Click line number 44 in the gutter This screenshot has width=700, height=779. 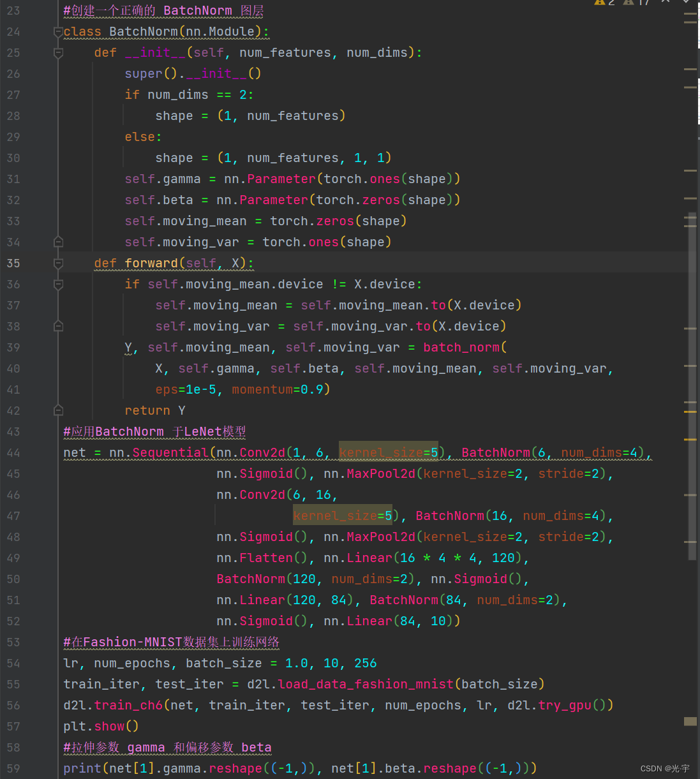13,453
